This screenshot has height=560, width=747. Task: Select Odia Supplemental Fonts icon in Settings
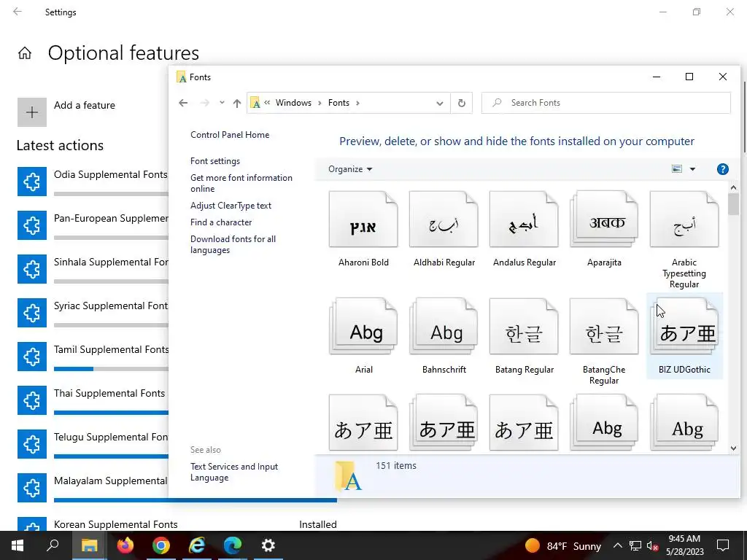coord(32,182)
